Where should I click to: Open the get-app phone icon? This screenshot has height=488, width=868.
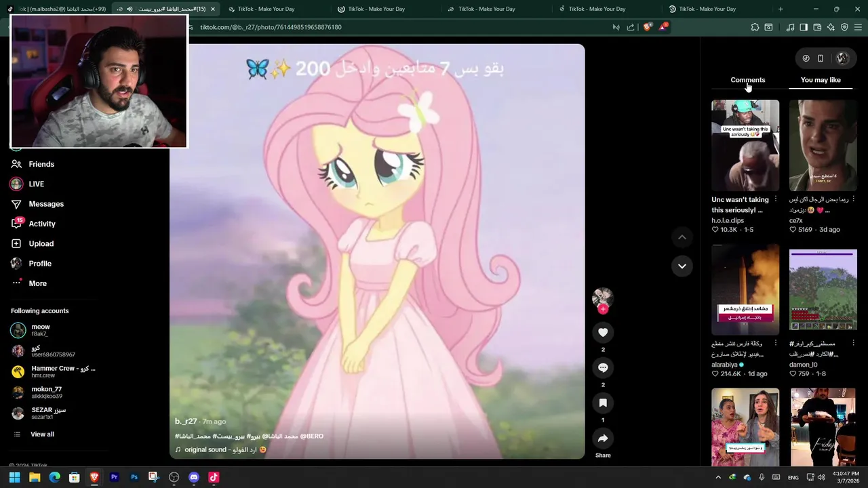tap(821, 58)
